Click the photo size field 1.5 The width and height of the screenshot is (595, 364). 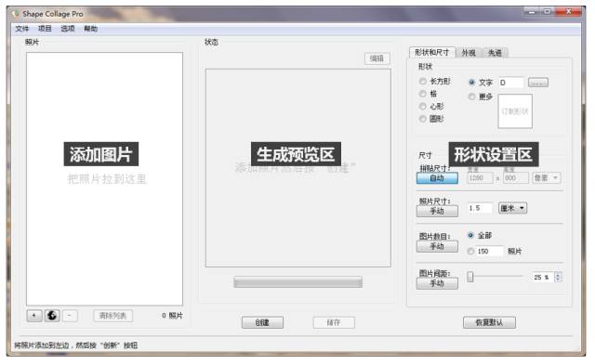coord(480,208)
